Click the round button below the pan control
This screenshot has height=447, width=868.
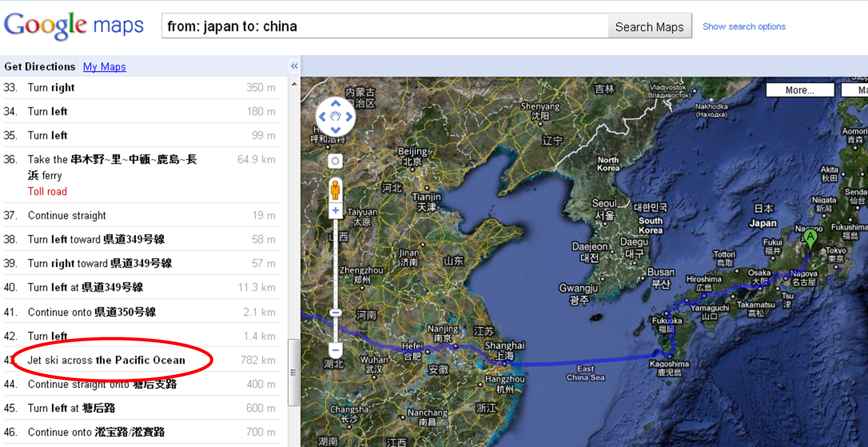(335, 161)
